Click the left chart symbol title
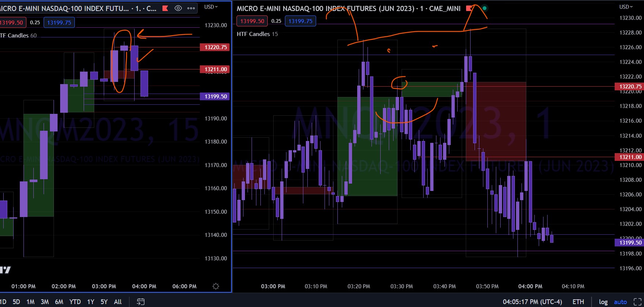Image resolution: width=644 pixels, height=307 pixels. (78, 8)
